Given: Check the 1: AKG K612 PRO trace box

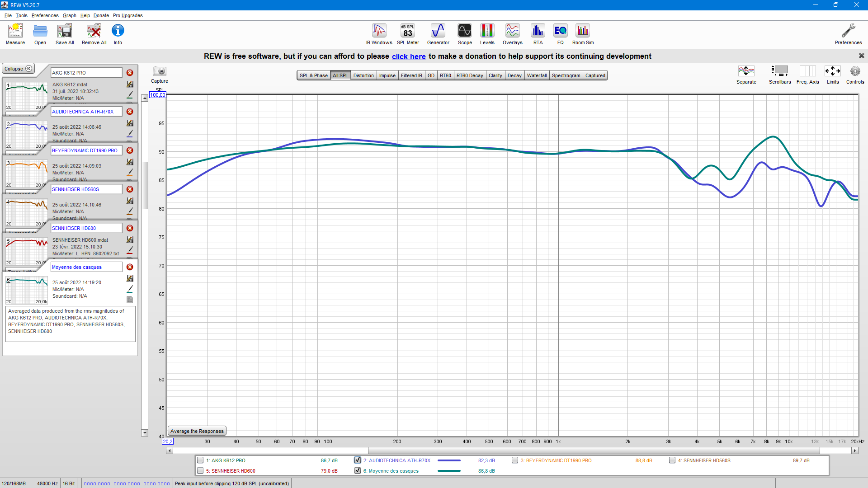Looking at the screenshot, I should (200, 460).
